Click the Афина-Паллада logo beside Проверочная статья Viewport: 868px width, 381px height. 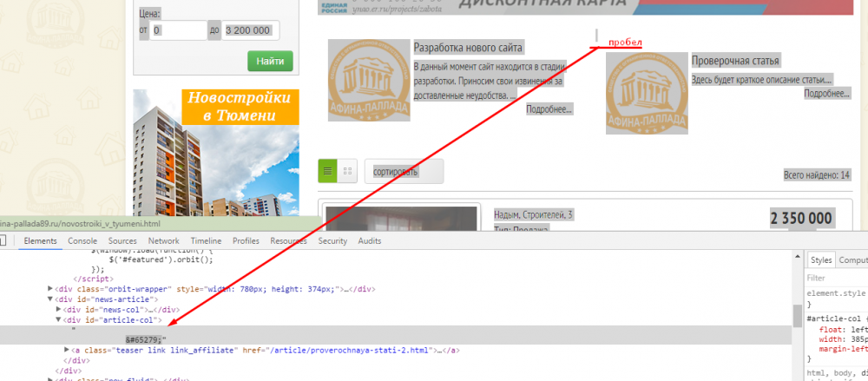647,93
